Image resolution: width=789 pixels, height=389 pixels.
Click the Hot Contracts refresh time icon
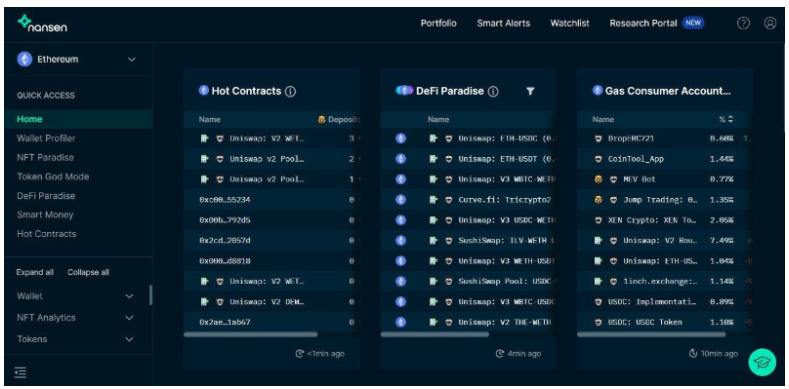tap(299, 354)
